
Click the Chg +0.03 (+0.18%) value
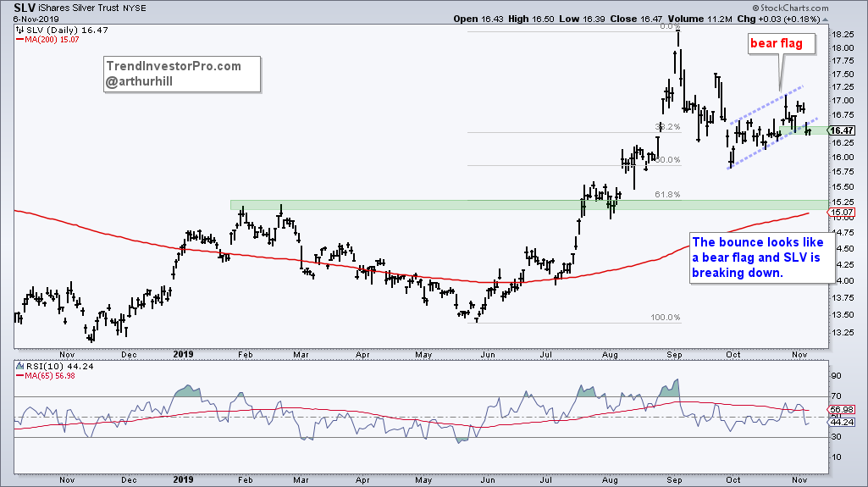click(x=777, y=19)
